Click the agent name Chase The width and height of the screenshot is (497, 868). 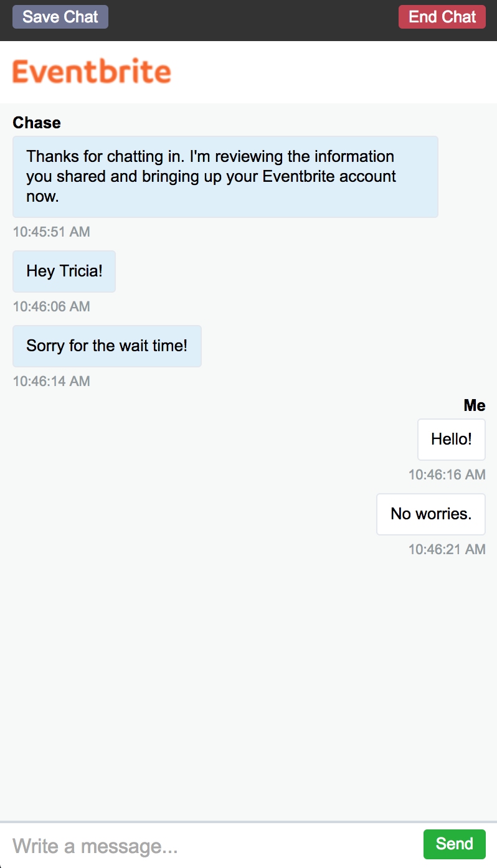pos(37,123)
